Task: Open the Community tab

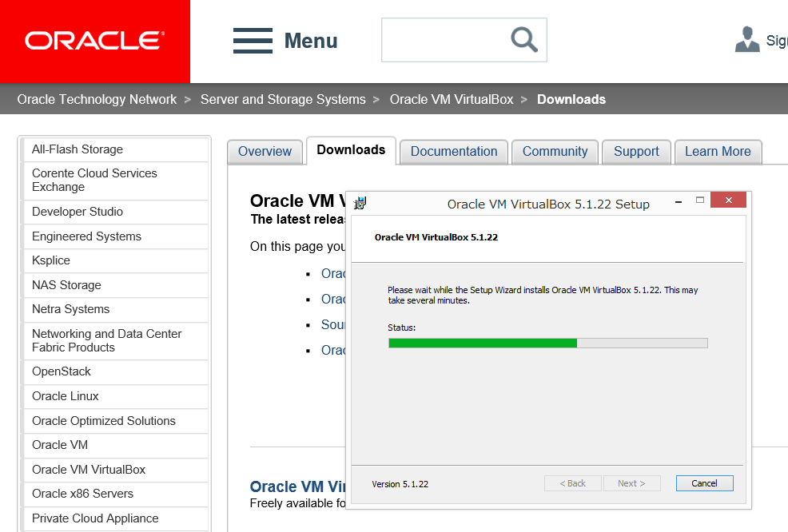Action: click(x=555, y=152)
